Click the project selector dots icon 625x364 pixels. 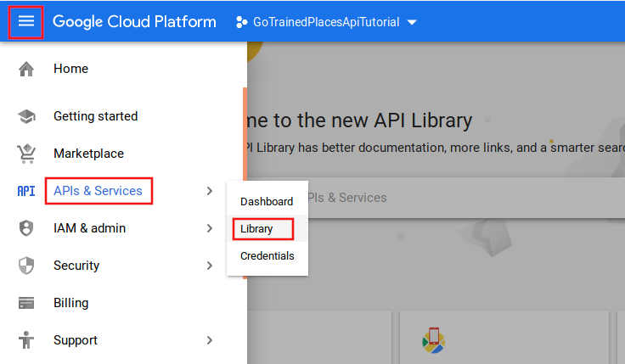pos(241,22)
